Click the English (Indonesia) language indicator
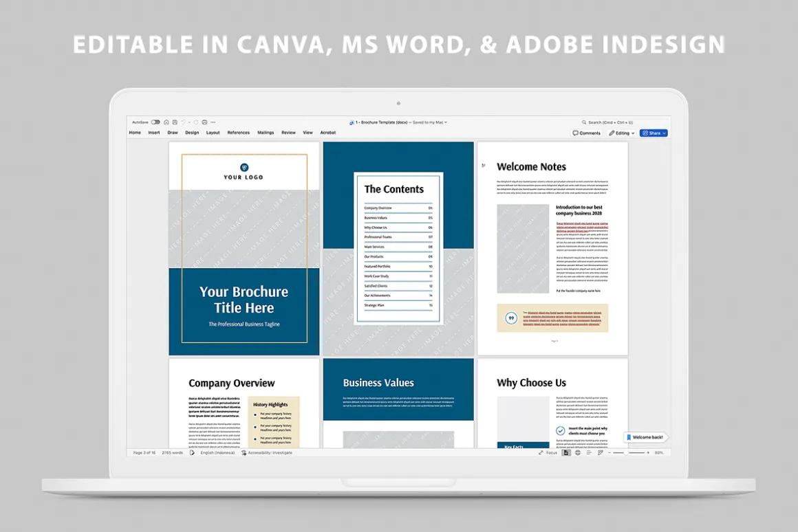 [217, 453]
